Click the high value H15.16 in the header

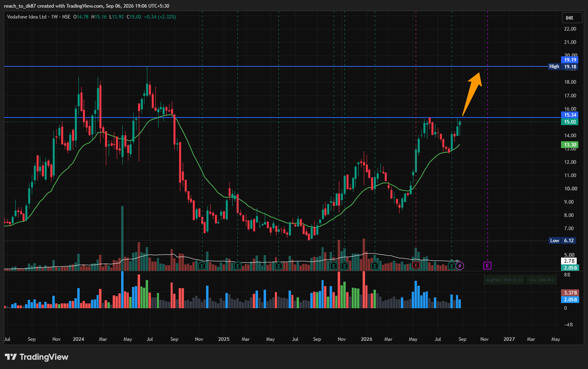pyautogui.click(x=99, y=17)
